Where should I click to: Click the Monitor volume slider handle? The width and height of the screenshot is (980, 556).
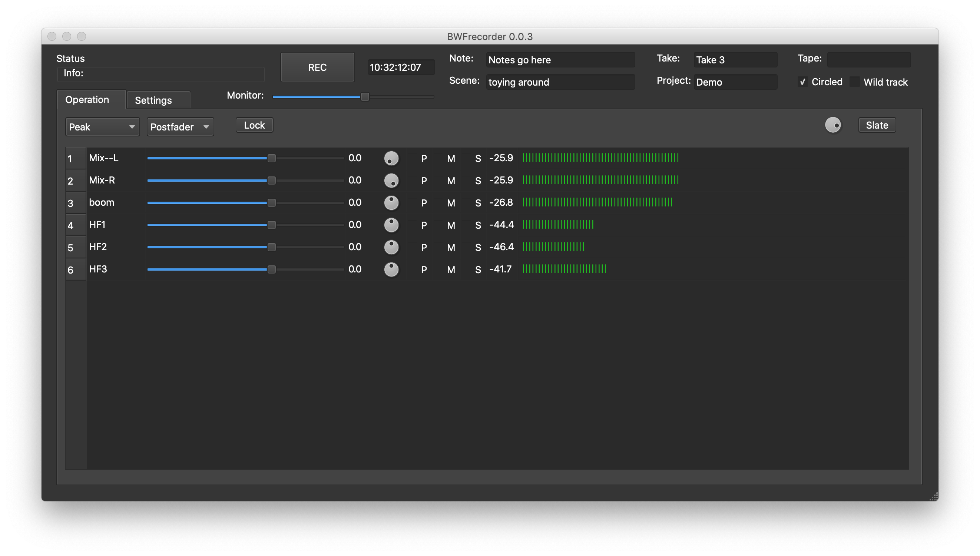pyautogui.click(x=365, y=97)
